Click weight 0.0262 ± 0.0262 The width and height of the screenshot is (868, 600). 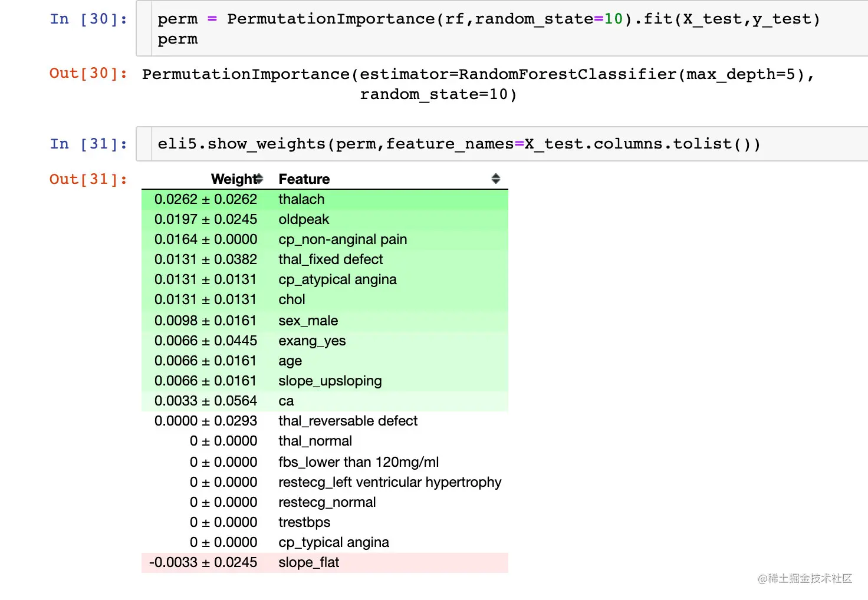206,199
